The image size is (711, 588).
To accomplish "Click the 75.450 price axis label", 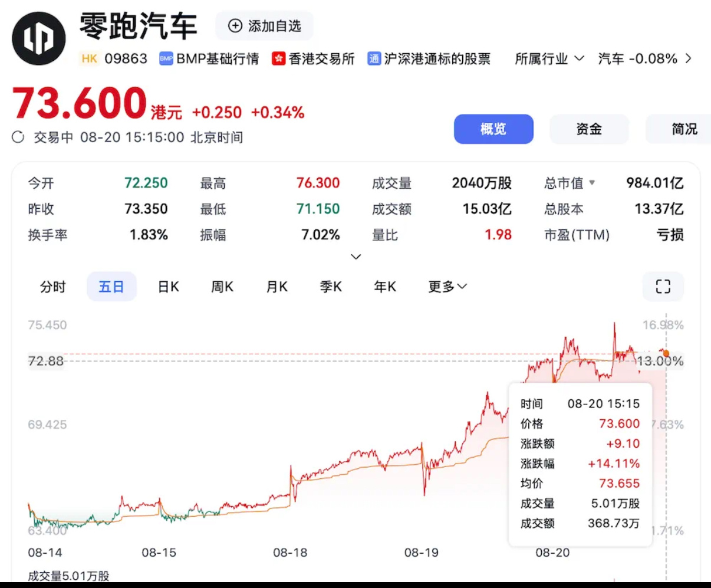I will coord(47,325).
